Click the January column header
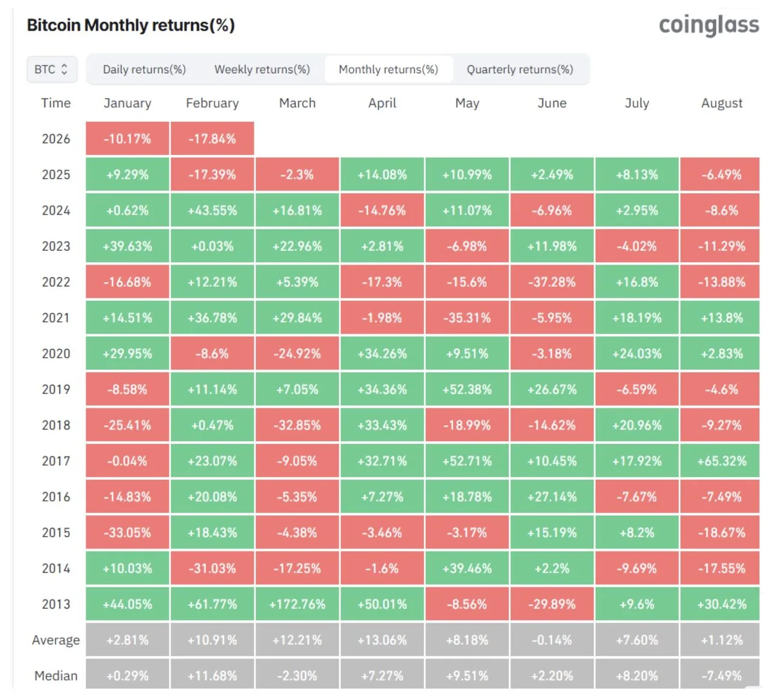 click(x=127, y=103)
